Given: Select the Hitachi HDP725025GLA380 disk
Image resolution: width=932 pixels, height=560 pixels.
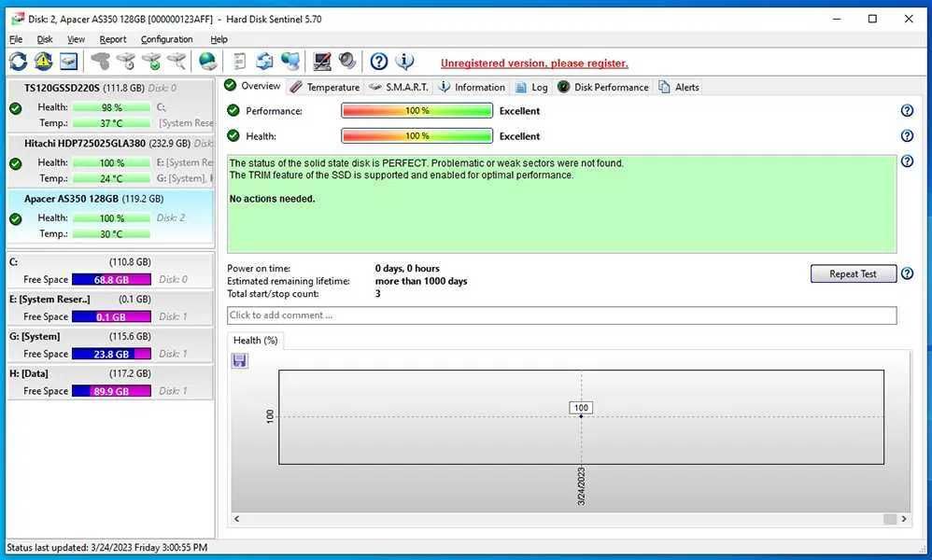Looking at the screenshot, I should (110, 161).
